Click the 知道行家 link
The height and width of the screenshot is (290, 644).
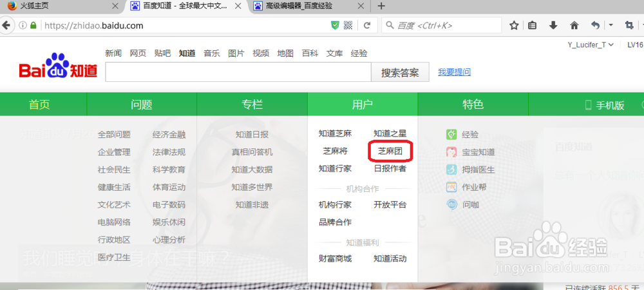click(335, 169)
